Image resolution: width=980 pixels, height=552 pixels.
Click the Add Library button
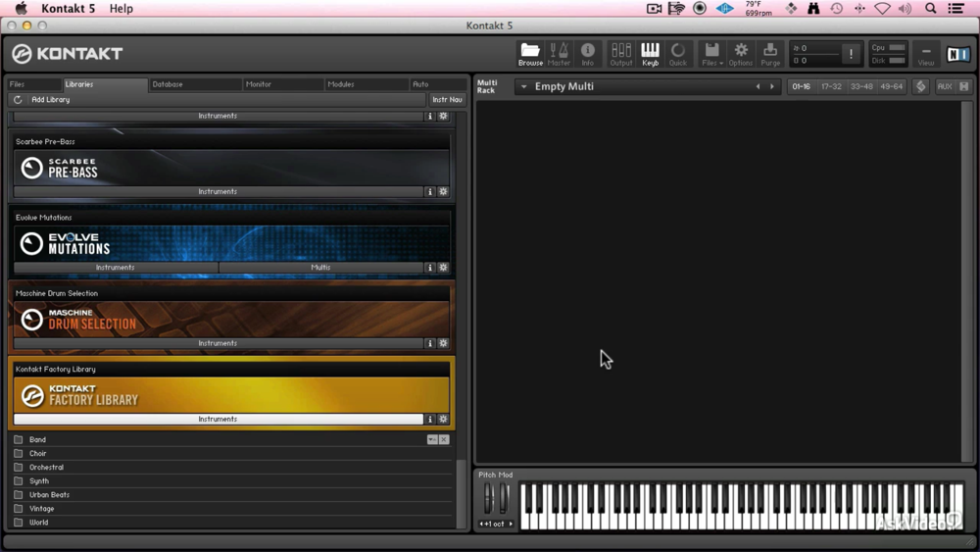[x=51, y=99]
